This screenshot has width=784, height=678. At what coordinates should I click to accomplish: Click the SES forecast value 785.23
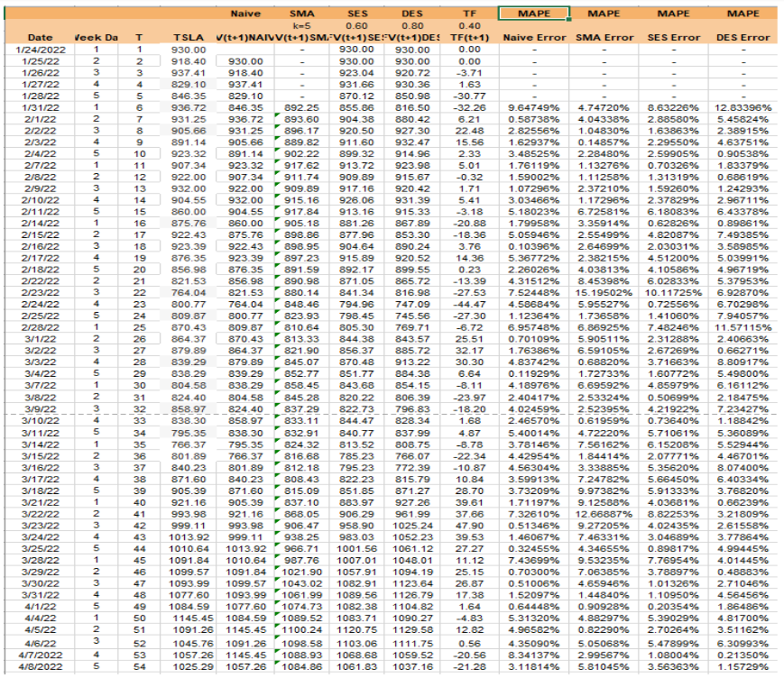click(356, 456)
